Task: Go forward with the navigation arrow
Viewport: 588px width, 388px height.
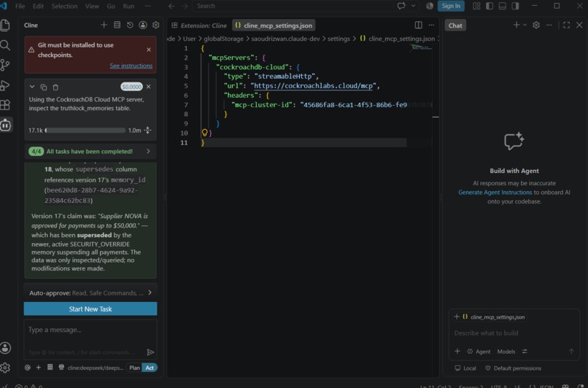Action: coord(185,6)
